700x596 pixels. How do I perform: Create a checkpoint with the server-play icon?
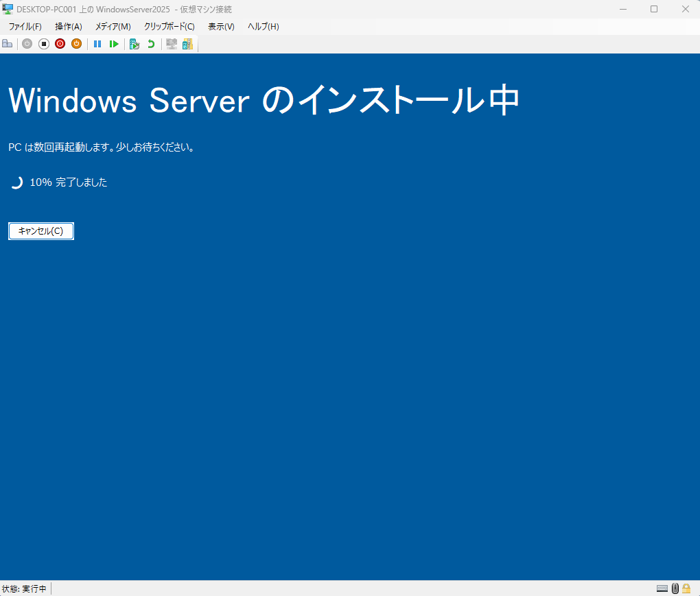click(135, 44)
